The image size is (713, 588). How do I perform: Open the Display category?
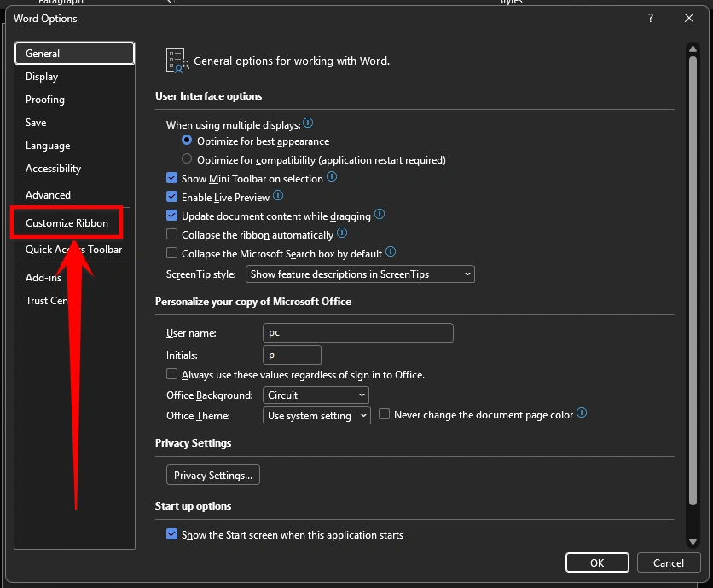click(74, 77)
